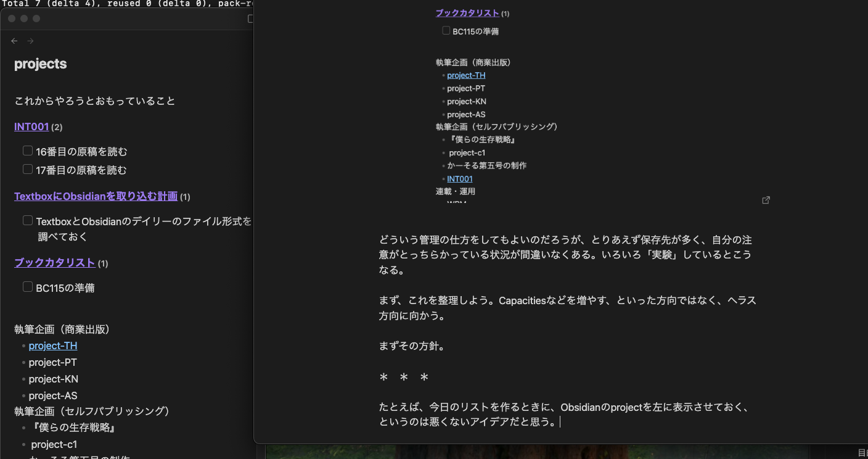Check BC115の準備 in the right pane
Screen dimensions: 868x459
446,30
